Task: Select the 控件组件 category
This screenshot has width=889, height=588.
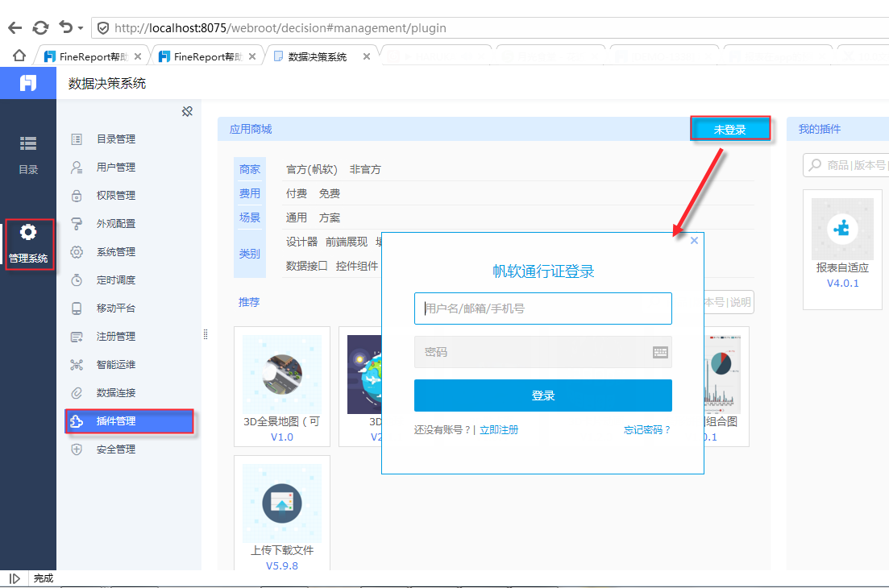Action: 356,266
